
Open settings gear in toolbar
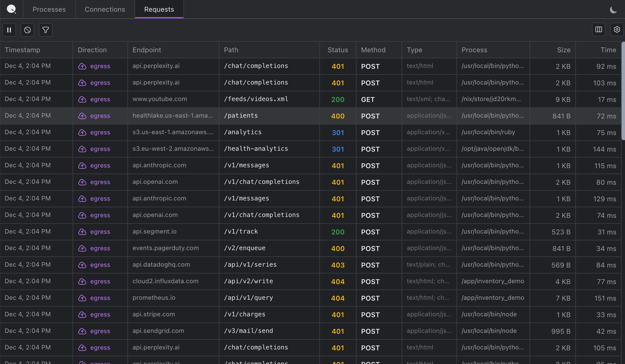(x=617, y=29)
